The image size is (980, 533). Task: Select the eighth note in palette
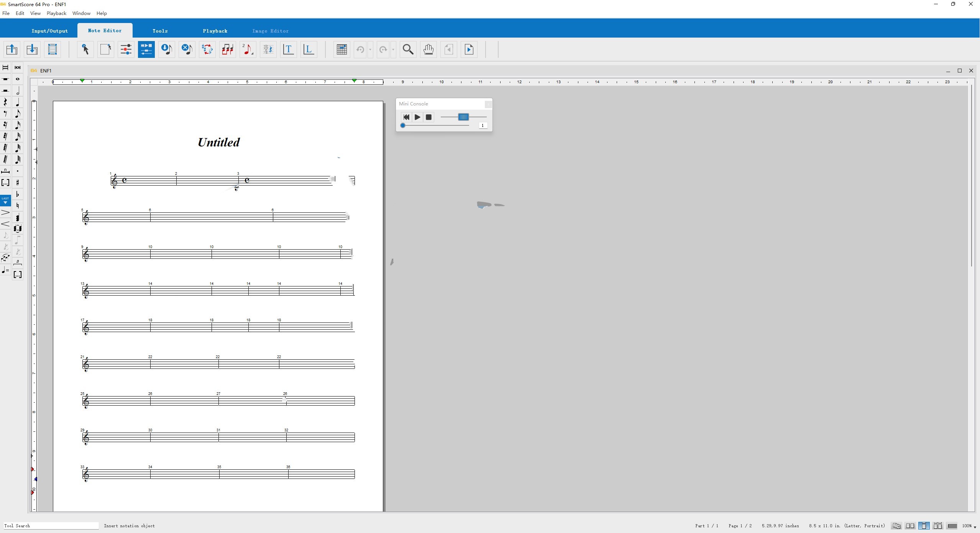(18, 114)
